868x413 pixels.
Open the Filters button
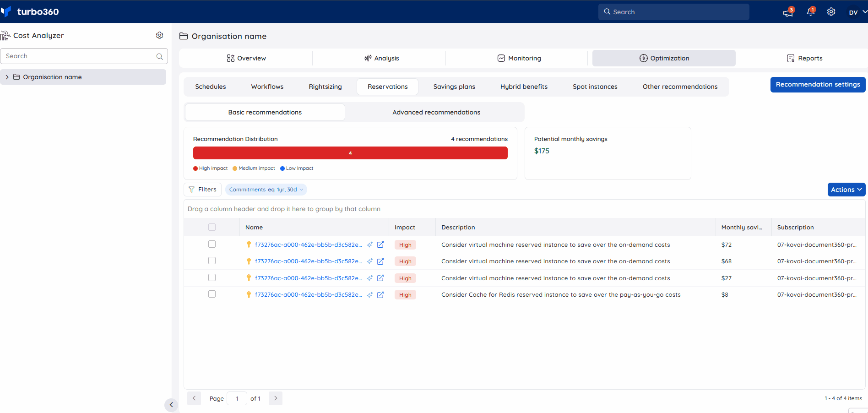(203, 190)
